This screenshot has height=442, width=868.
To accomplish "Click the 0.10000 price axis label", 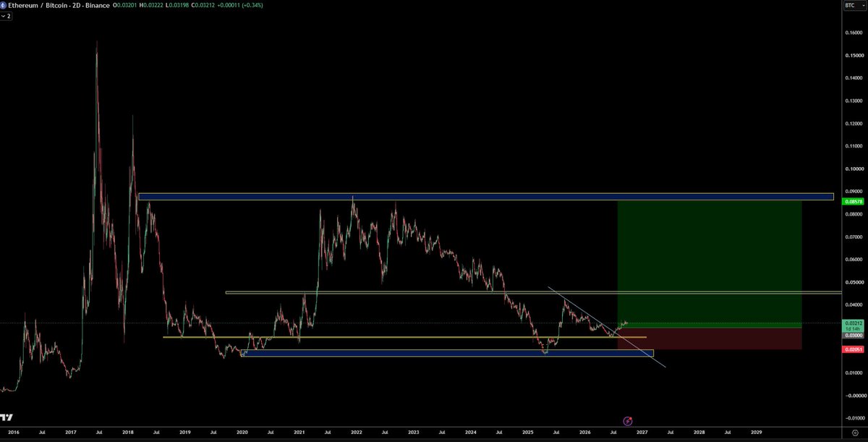I will coord(855,169).
